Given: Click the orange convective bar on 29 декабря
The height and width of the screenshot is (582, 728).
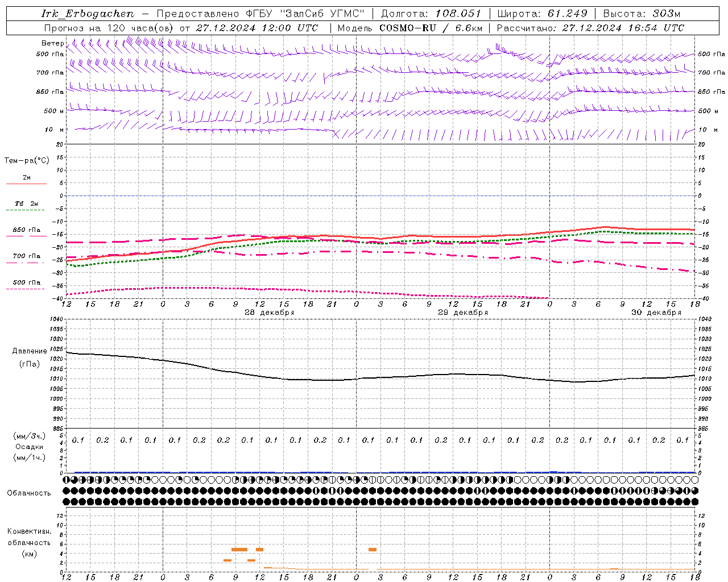Looking at the screenshot, I should click(x=373, y=550).
